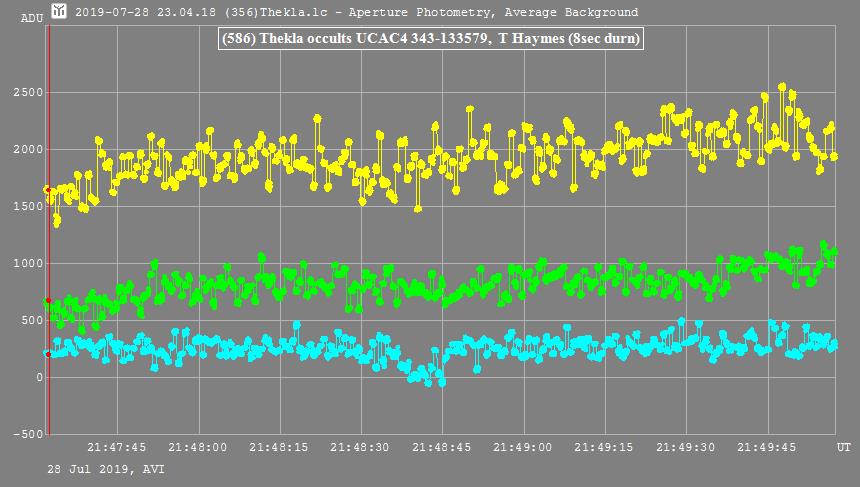Click the Thekla occults UCAC4 title box
The image size is (860, 487).
coord(429,39)
